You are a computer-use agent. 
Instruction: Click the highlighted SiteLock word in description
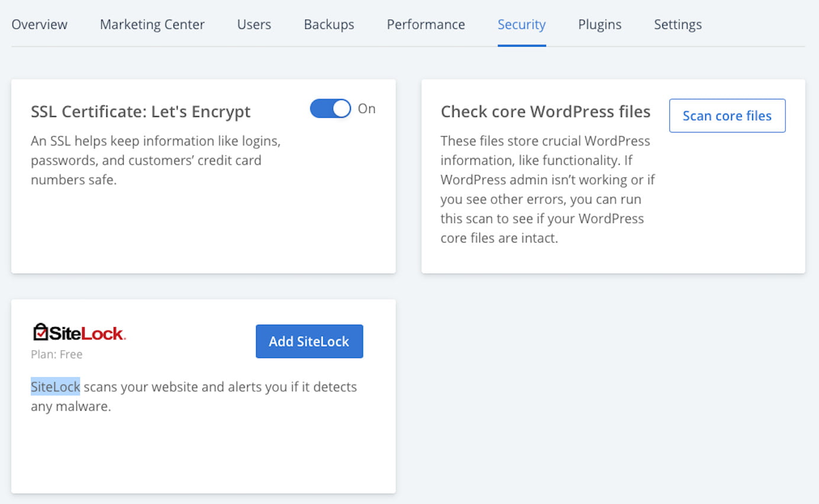(x=56, y=387)
